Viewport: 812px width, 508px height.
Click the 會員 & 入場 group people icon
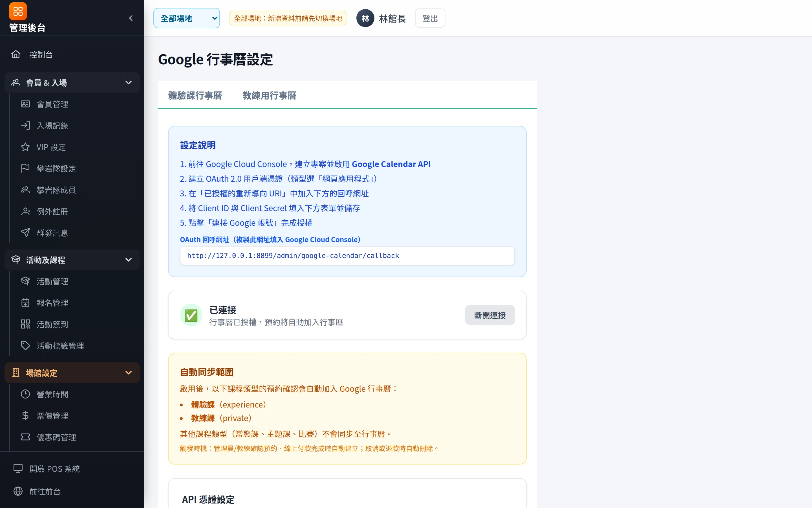tap(16, 83)
